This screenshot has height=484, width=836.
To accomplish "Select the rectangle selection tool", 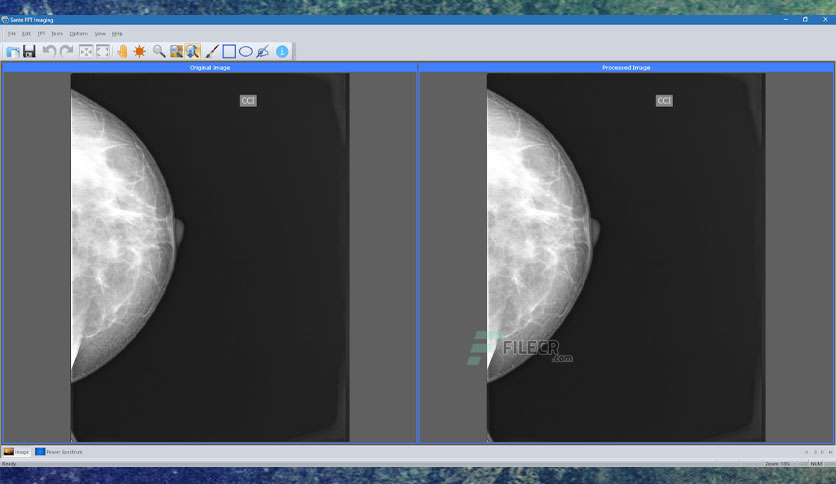I will click(x=229, y=51).
